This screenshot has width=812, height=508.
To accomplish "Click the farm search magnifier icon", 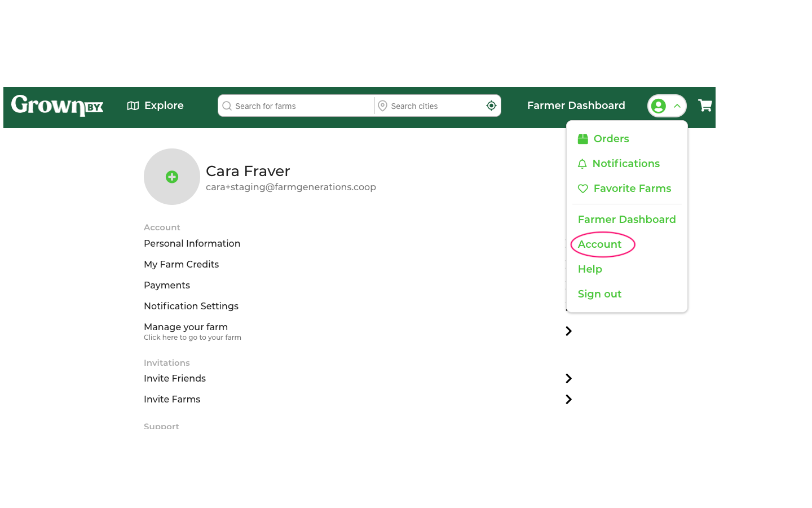I will (227, 106).
